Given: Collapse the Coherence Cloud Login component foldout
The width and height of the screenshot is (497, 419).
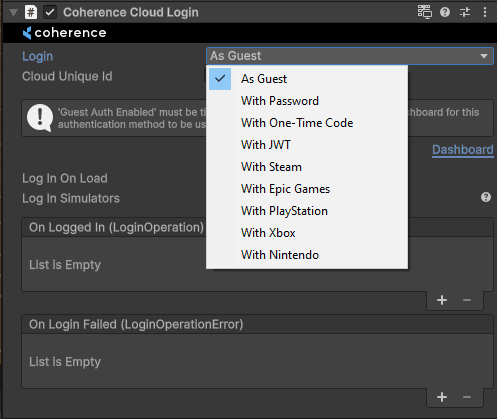Looking at the screenshot, I should click(13, 13).
